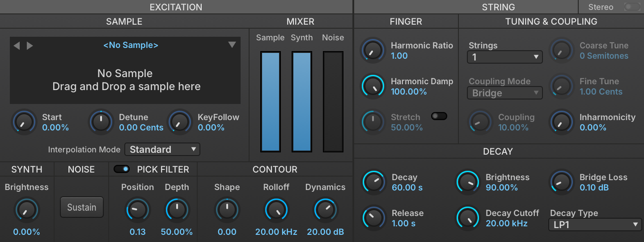Click the Rolloff value 20.00 kHz
This screenshot has width=644, height=242.
pyautogui.click(x=276, y=232)
